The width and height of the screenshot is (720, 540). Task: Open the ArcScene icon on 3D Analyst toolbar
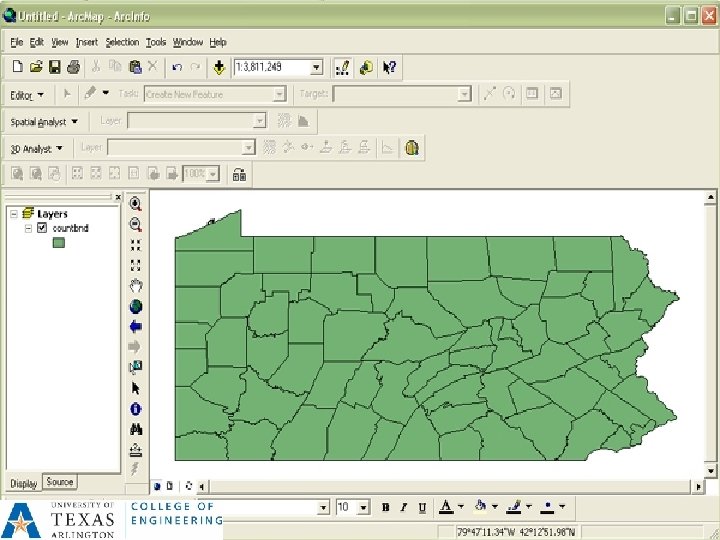pyautogui.click(x=412, y=148)
